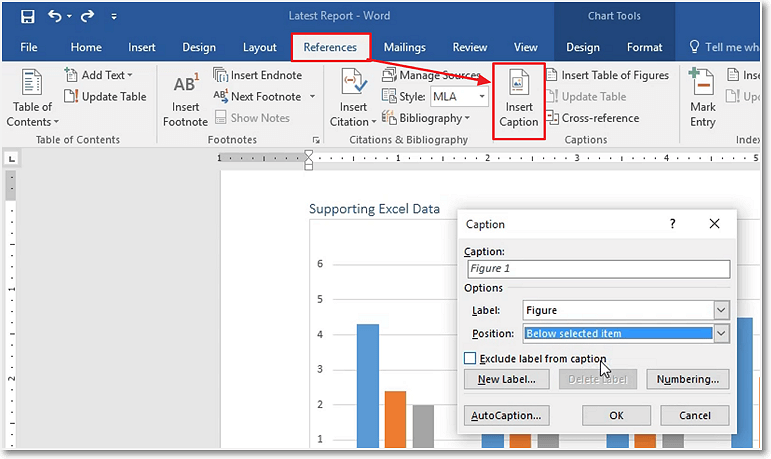
Task: Click the New Label button
Action: tap(506, 379)
